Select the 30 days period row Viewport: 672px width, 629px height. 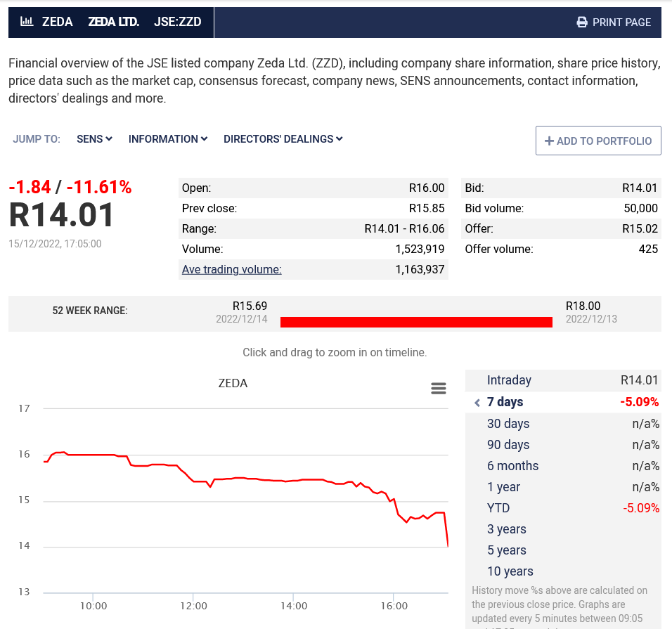563,423
